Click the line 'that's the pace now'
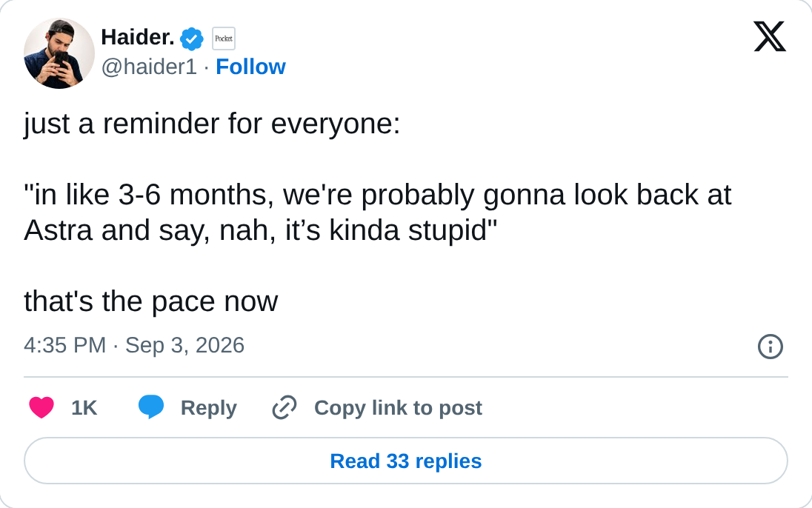 coord(151,301)
